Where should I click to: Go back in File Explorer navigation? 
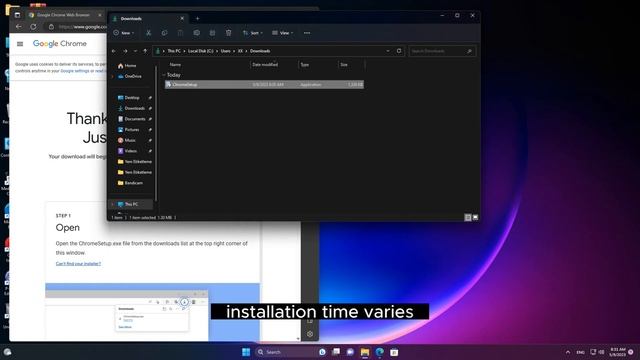(114, 51)
